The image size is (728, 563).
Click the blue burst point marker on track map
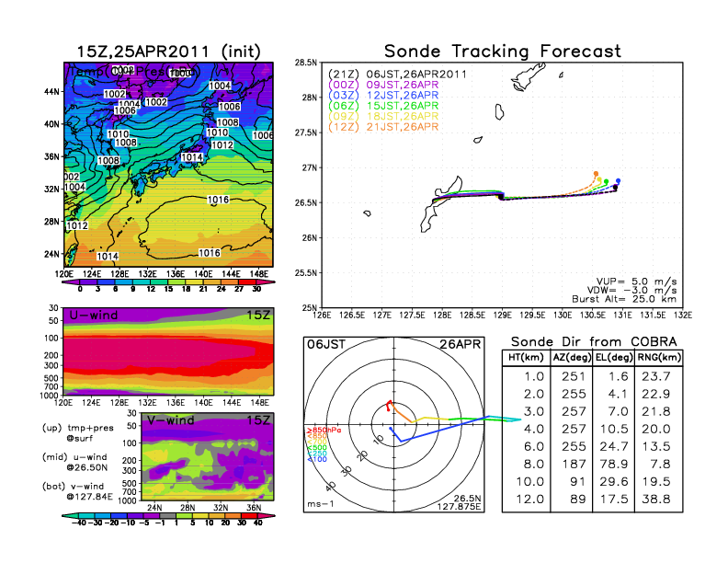619,181
